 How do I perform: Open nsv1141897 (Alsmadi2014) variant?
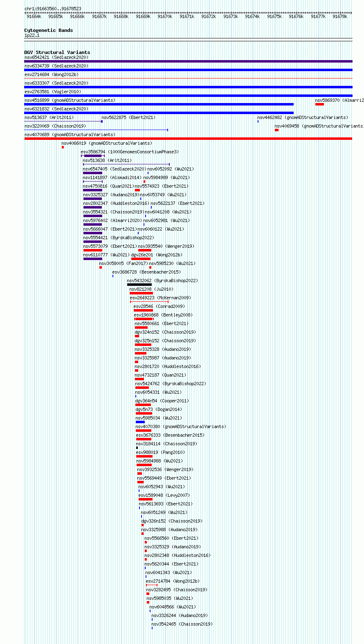point(112,177)
